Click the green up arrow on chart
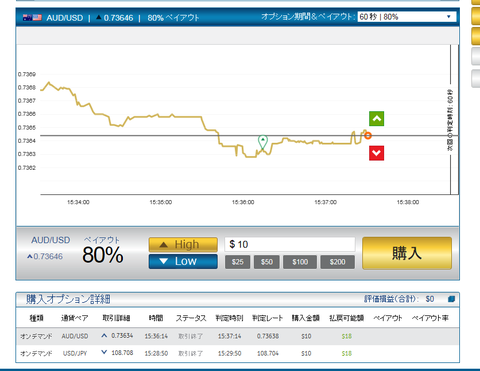The image size is (480, 371). click(376, 119)
